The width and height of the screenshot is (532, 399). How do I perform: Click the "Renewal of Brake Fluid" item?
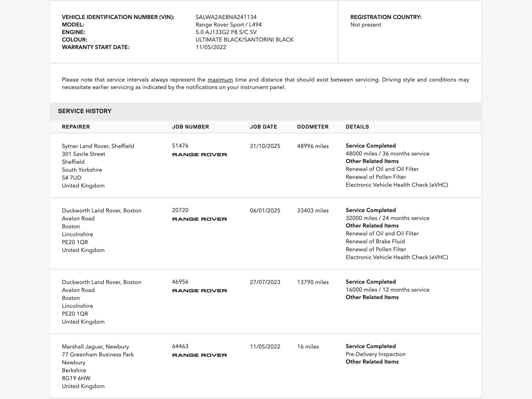(375, 241)
